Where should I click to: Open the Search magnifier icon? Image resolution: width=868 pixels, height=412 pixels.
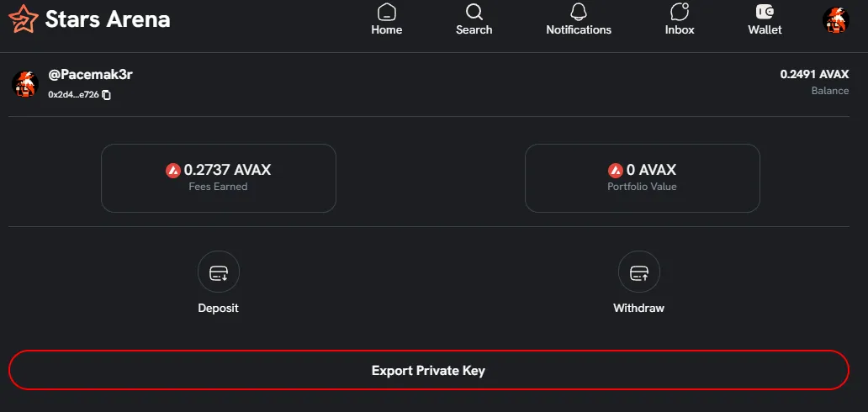point(474,12)
